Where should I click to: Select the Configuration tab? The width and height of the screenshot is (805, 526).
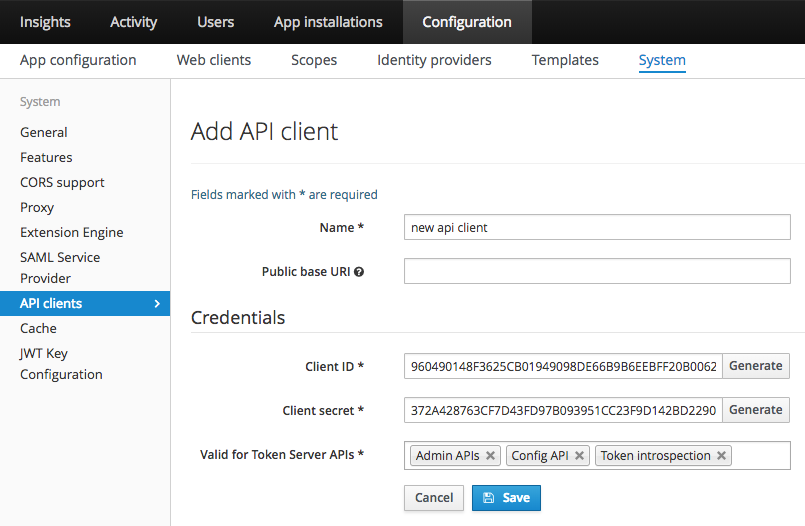point(467,22)
